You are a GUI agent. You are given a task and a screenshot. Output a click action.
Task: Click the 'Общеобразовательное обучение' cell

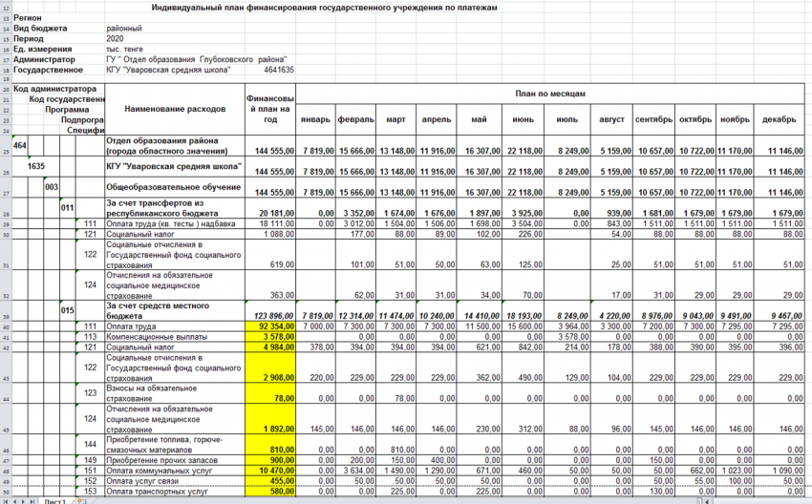tap(175, 187)
